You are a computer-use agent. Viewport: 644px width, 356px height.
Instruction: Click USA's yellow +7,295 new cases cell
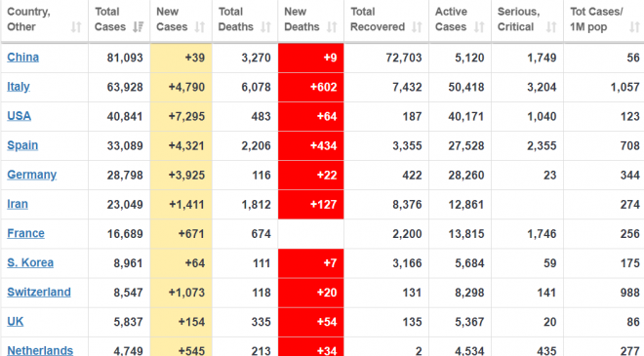pos(181,117)
